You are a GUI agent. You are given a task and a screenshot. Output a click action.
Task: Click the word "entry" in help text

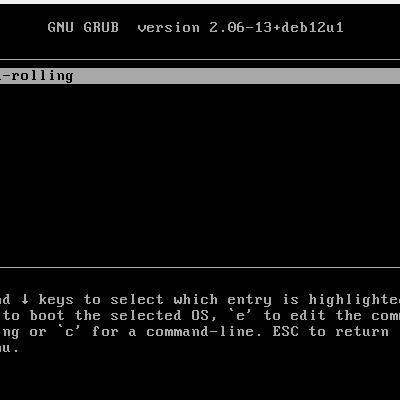tap(249, 300)
